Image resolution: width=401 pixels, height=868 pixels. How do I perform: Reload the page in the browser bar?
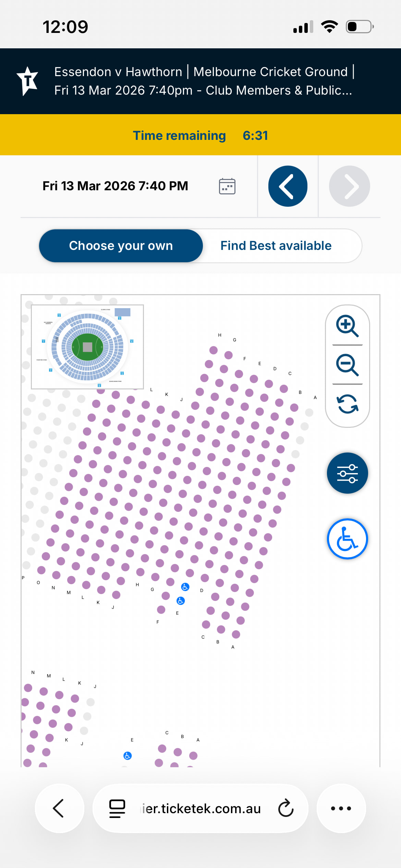286,808
